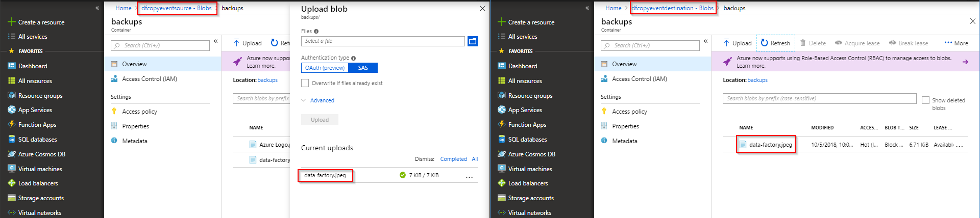Open row menu for destination data-factory.jpeg blob
Screen dimensions: 980x218
960,146
